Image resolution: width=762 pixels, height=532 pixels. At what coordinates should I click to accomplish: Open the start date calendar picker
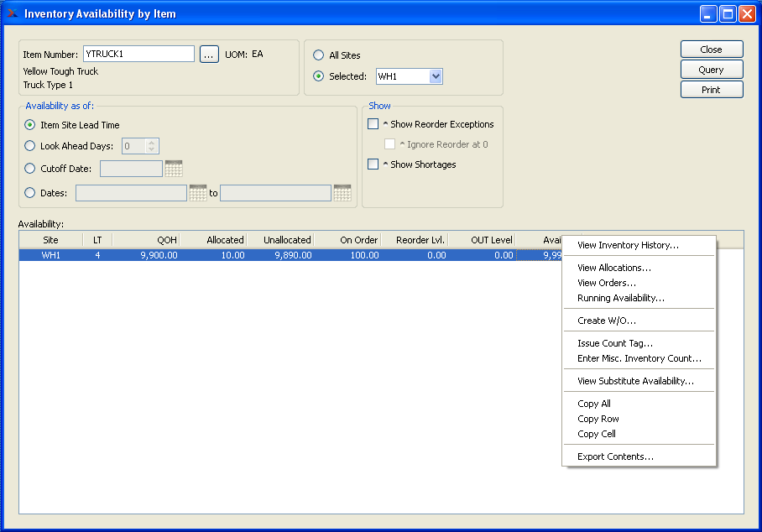coord(198,193)
